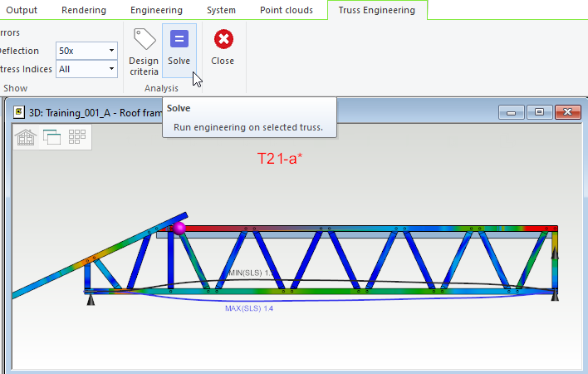Click the grid tiles icon in viewport

point(77,137)
